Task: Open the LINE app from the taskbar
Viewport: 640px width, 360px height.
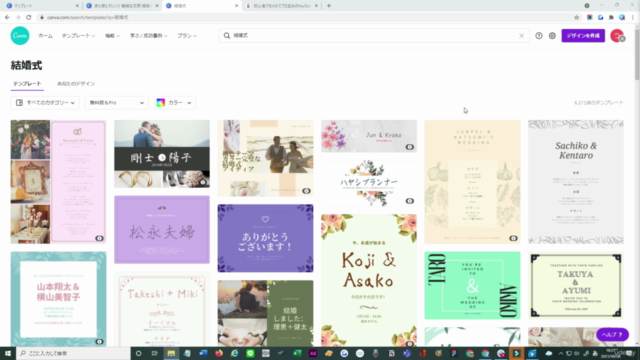Action: tap(250, 353)
